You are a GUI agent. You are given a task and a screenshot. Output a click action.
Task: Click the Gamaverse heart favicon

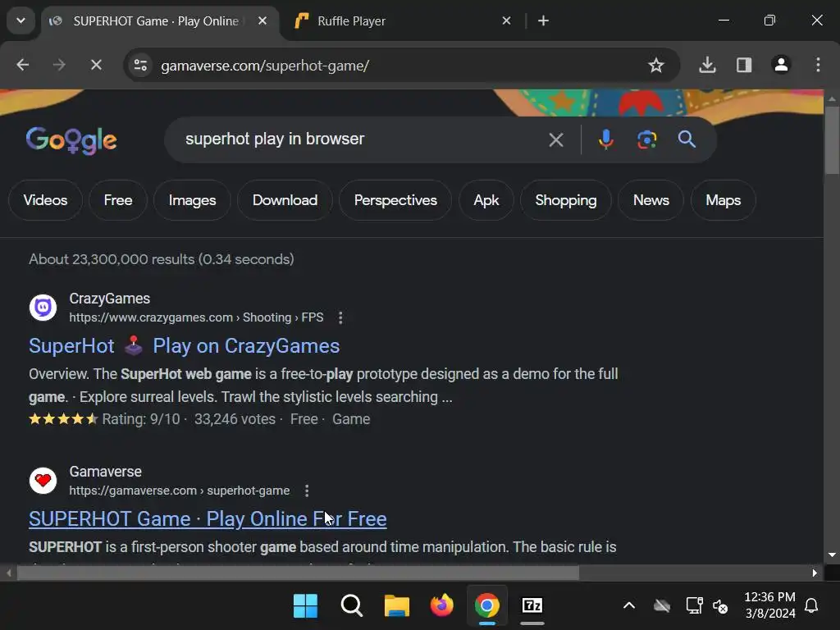coord(43,481)
